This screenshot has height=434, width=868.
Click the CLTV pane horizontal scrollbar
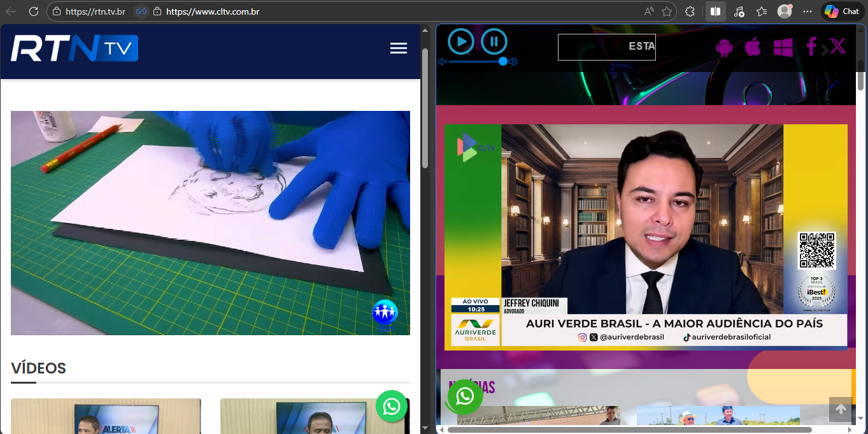click(x=629, y=430)
